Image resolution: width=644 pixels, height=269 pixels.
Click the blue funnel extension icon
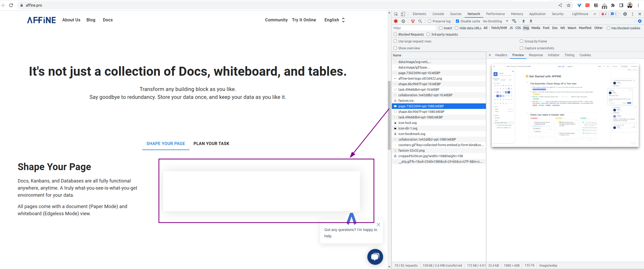click(579, 5)
